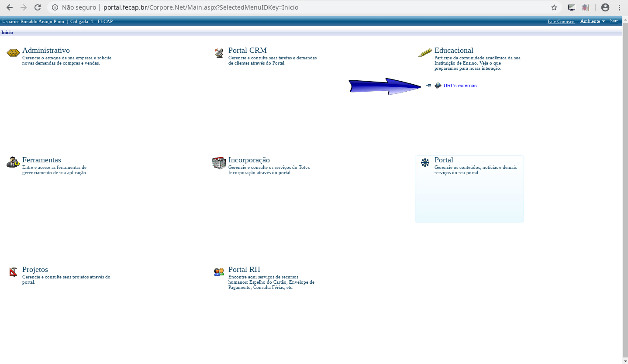
Task: Click the Administrativo module icon
Action: coord(13,53)
